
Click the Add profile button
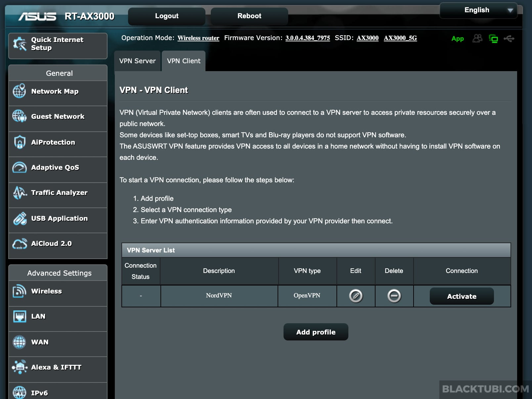point(316,332)
